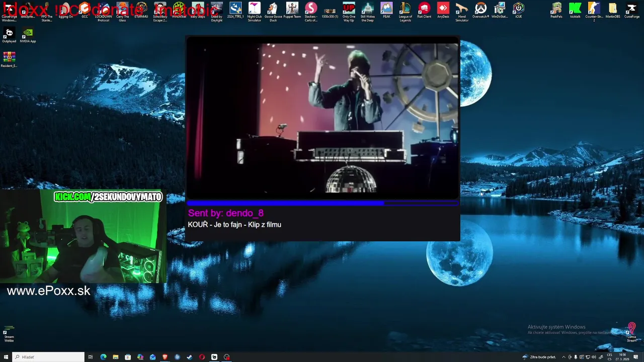Open Microsoft Edge from the taskbar
Screen dimensions: 644x362
coord(103,357)
